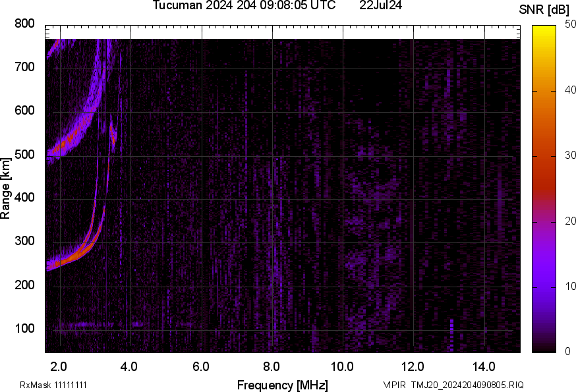Click the yellow top of the SNR colorbar
576x392 pixels.
544,33
